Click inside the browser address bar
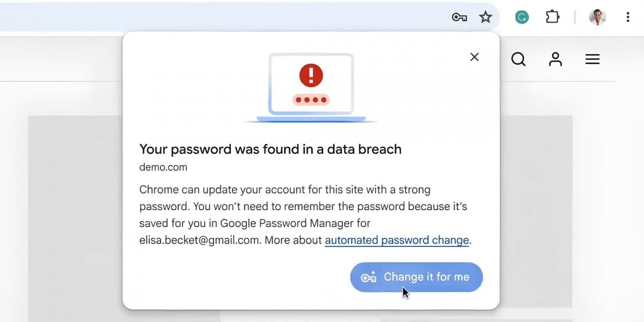This screenshot has height=322, width=644. point(215,17)
